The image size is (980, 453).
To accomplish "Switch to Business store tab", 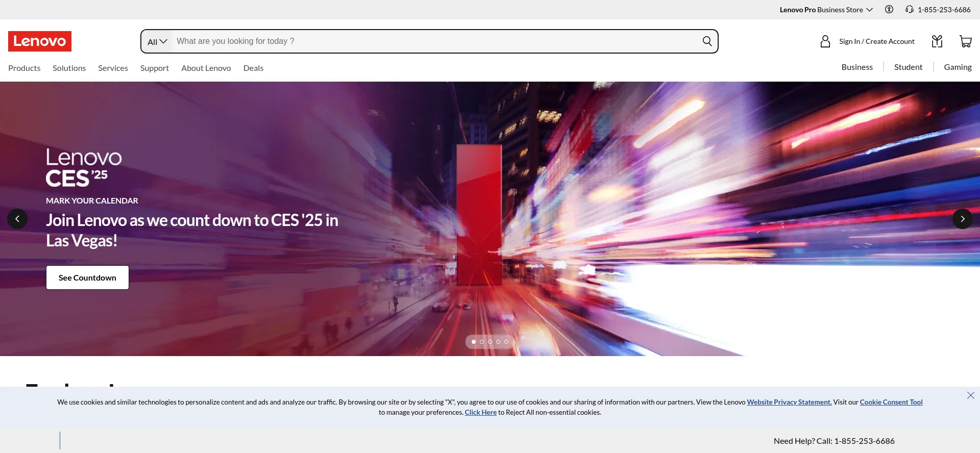I will (x=857, y=67).
